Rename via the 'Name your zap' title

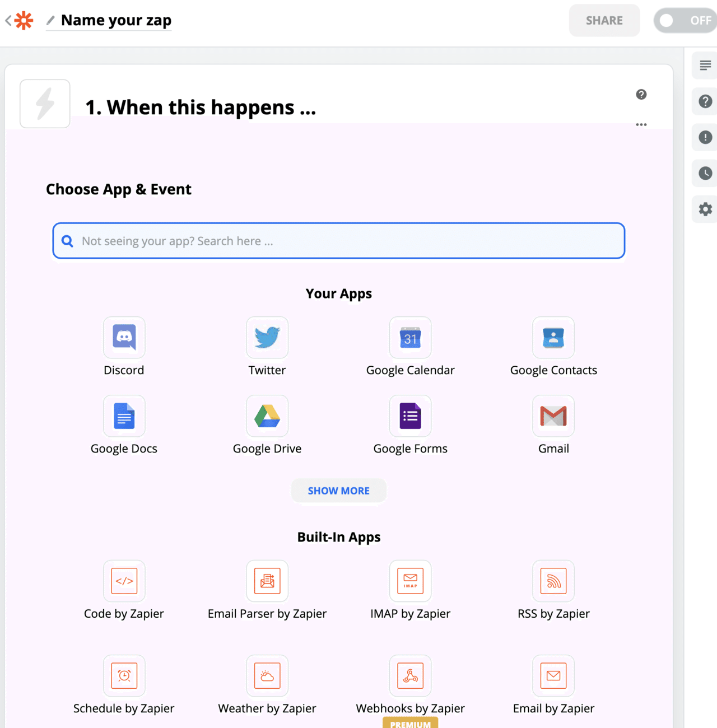(x=116, y=20)
